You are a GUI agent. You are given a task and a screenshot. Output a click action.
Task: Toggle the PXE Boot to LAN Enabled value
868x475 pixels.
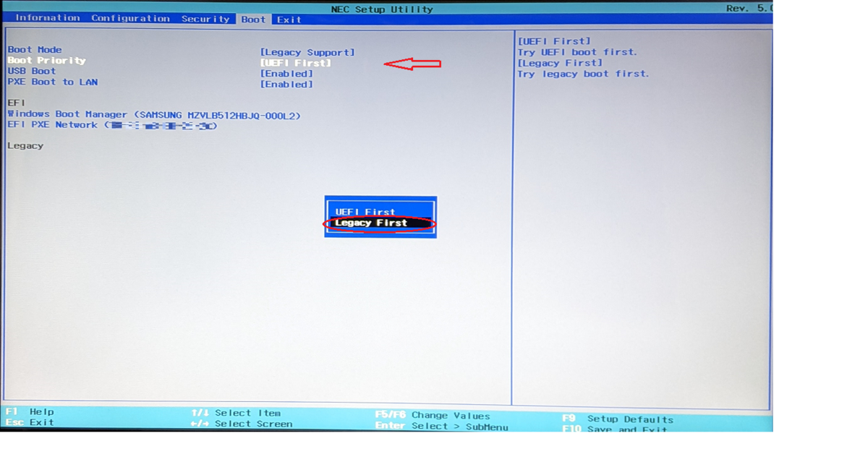pos(286,85)
